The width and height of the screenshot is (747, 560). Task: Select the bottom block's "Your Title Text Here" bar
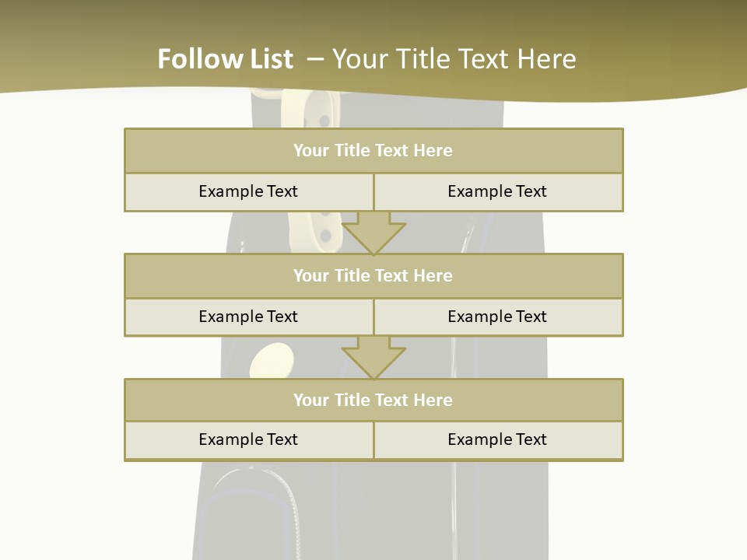[x=373, y=401]
